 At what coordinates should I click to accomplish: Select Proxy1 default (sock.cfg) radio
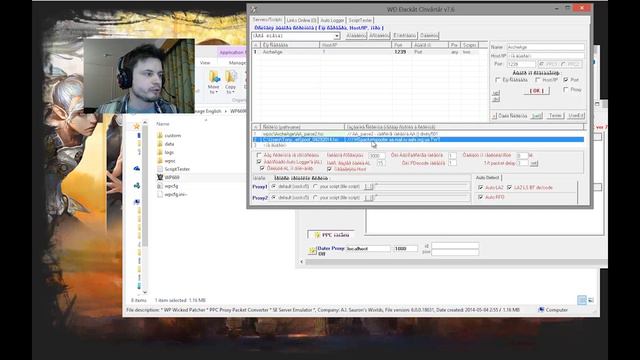pyautogui.click(x=274, y=187)
